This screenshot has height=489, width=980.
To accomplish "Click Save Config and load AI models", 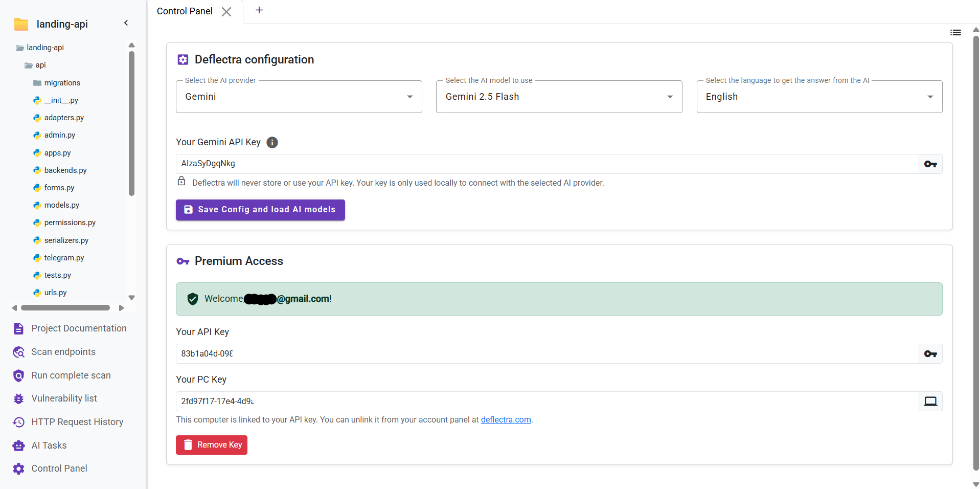I will 260,210.
